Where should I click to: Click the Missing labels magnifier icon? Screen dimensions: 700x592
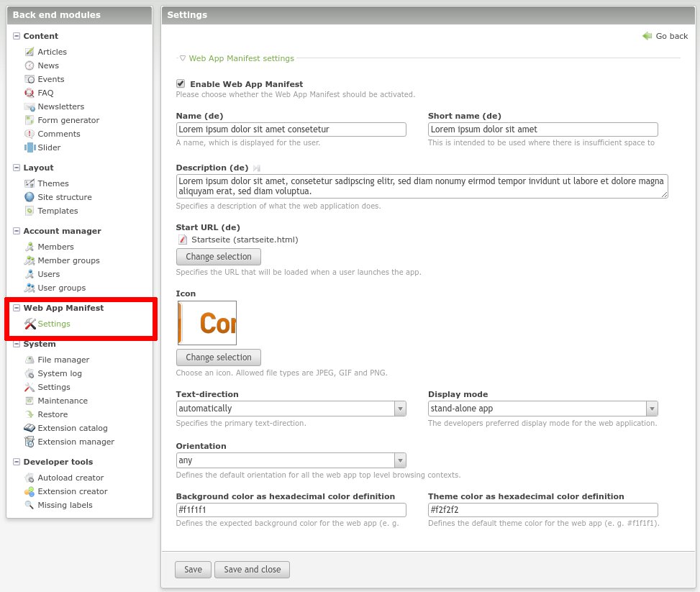click(x=29, y=506)
